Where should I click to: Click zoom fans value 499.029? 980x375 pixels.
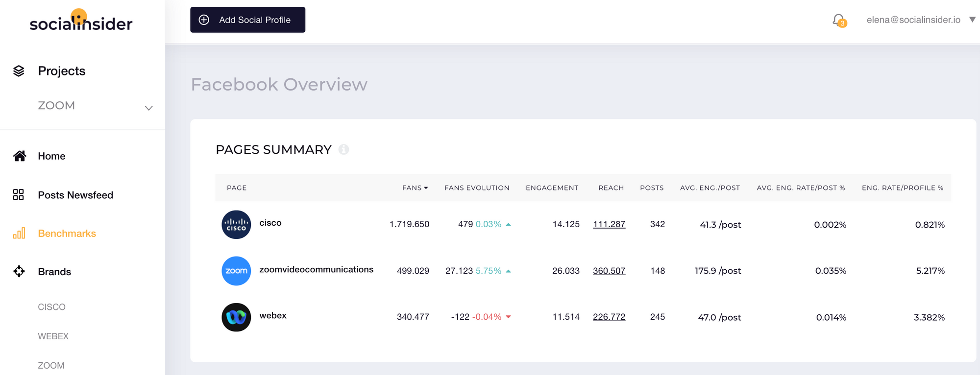[x=413, y=271]
